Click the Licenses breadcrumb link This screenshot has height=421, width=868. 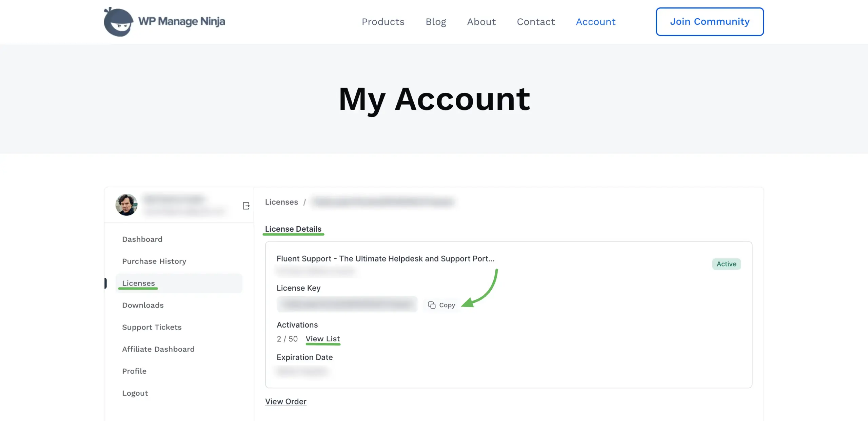(281, 202)
